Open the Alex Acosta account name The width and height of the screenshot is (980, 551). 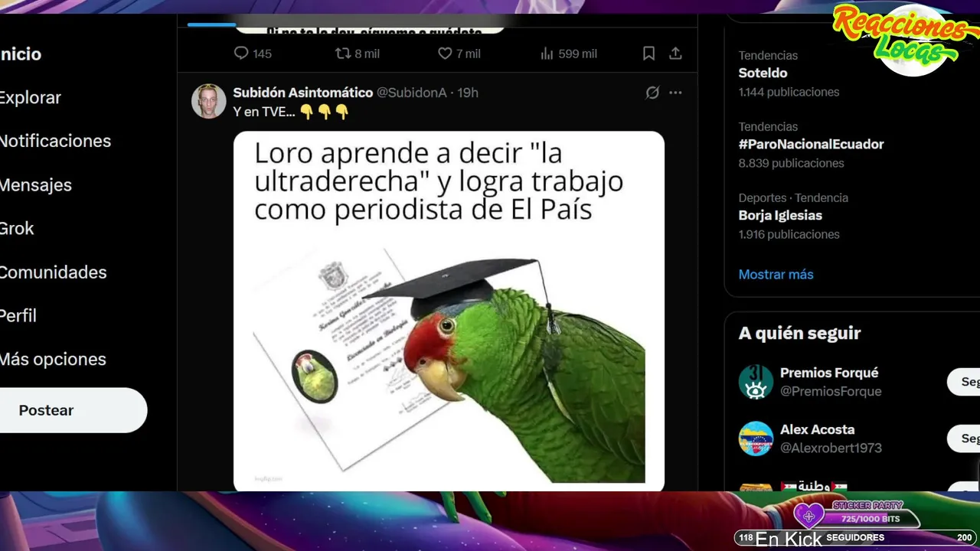(817, 429)
